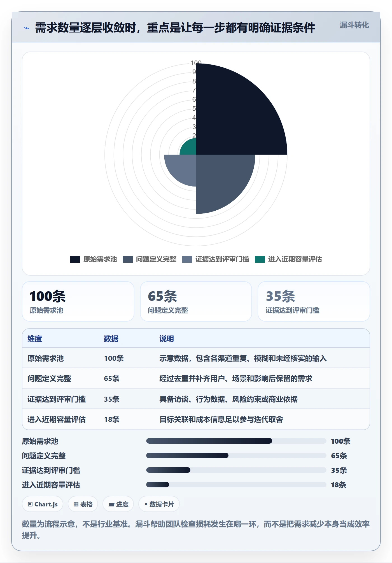The image size is (392, 563).
Task: Click the 数据 column header
Action: (x=111, y=339)
